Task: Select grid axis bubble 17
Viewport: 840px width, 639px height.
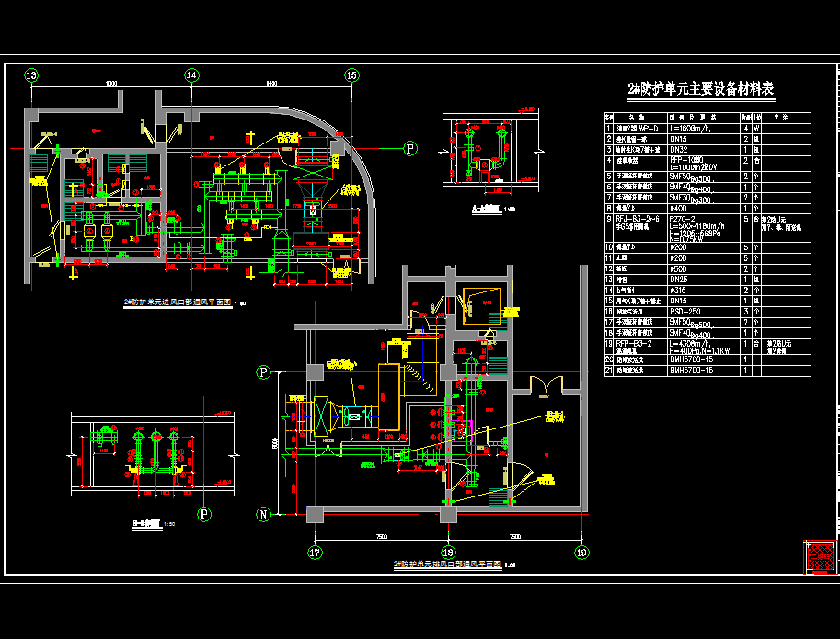Action: pos(316,553)
